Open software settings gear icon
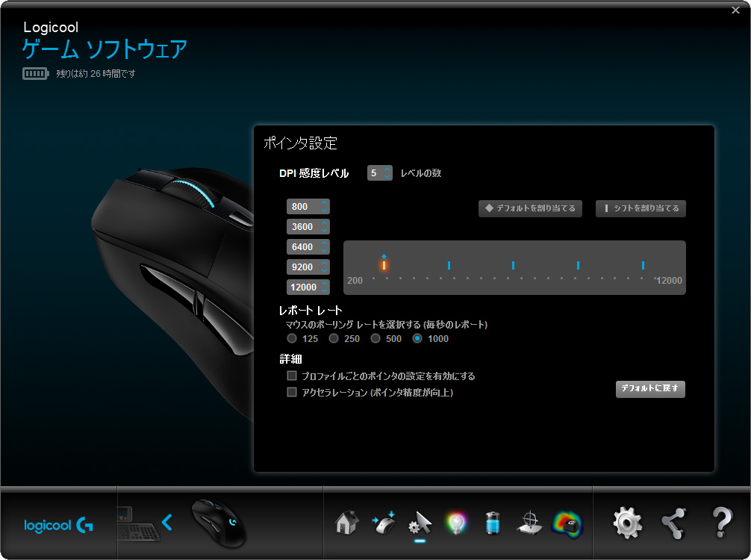 627,523
